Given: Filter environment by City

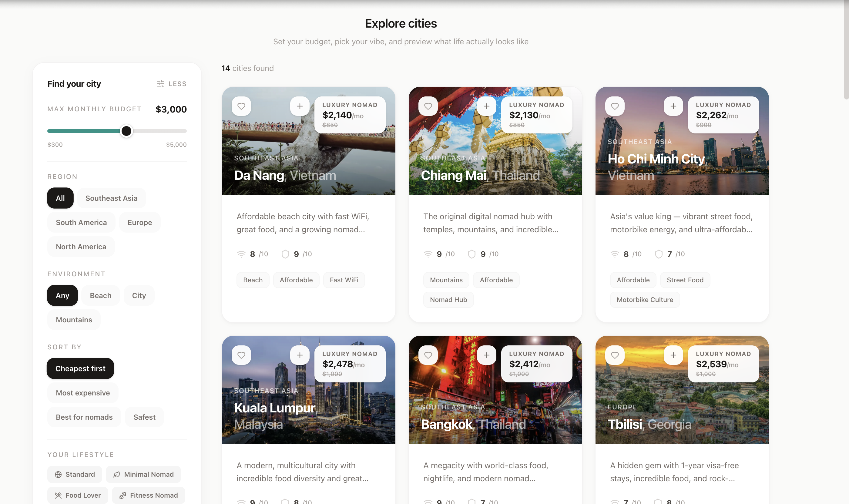Looking at the screenshot, I should pyautogui.click(x=139, y=295).
